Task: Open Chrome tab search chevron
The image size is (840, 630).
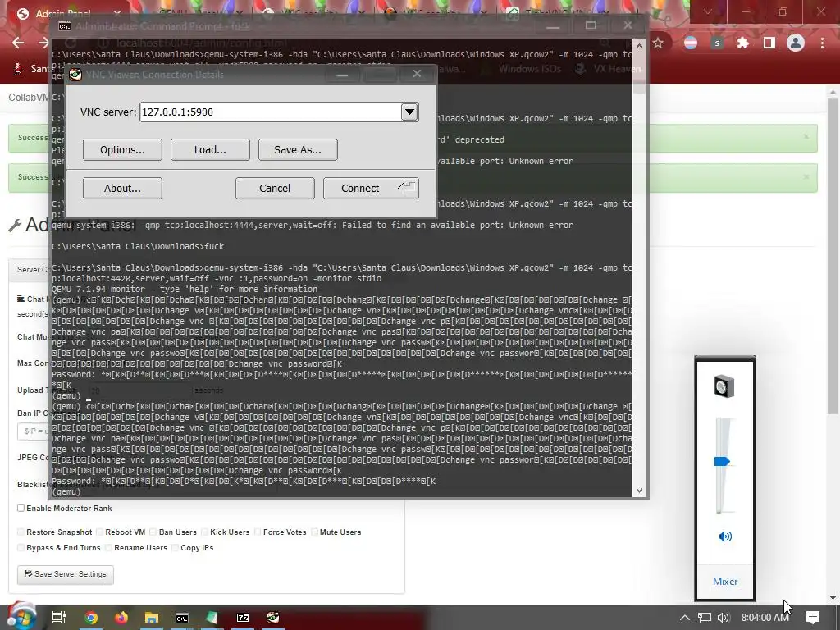Action: (x=708, y=11)
